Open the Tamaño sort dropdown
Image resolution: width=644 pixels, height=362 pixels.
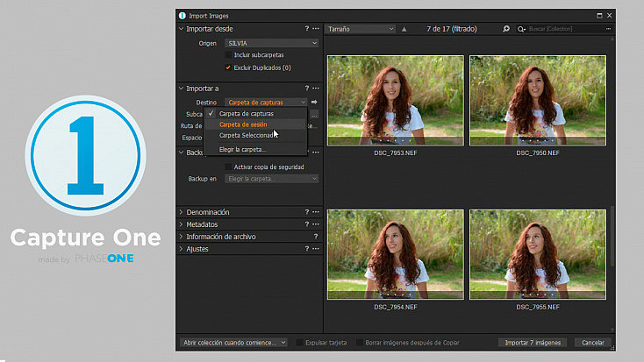click(x=361, y=29)
